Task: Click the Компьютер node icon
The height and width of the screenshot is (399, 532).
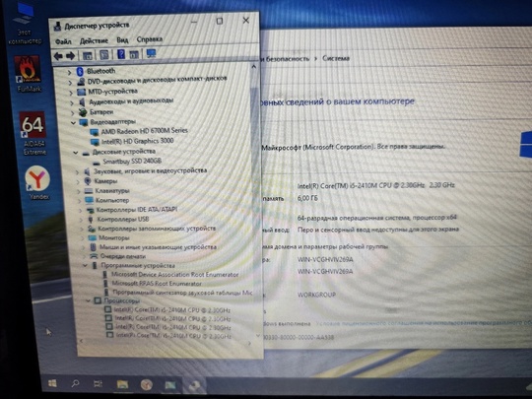Action: [x=90, y=200]
